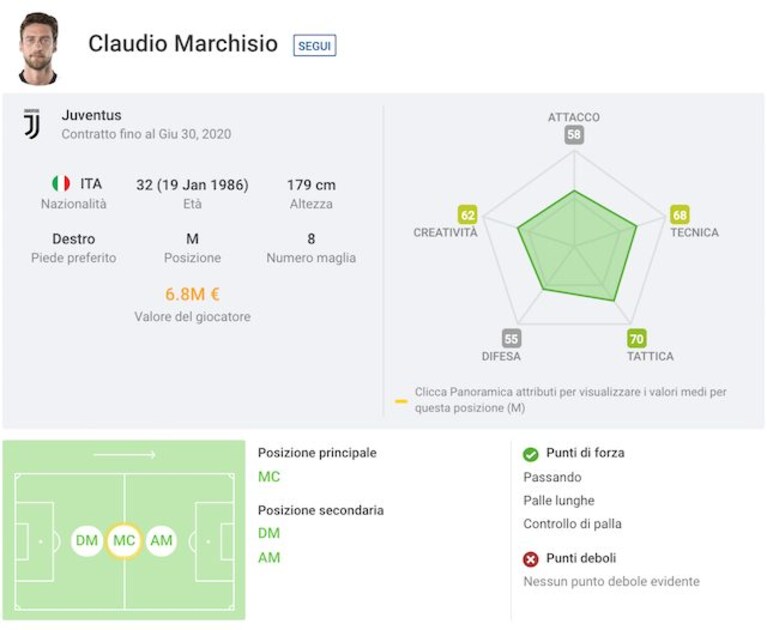Click the Italian flag icon
The width and height of the screenshot is (767, 630).
click(x=61, y=184)
